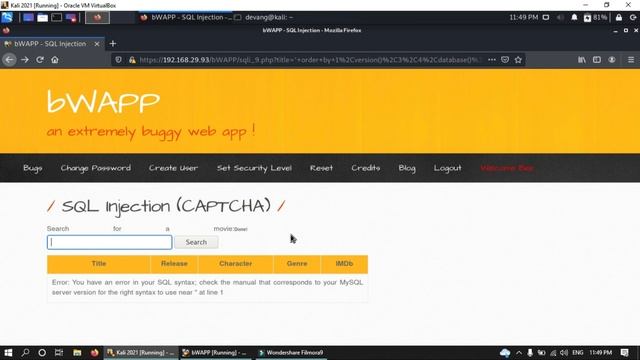Screen dimensions: 640x360
Task: Open Windows taskbar search
Action: pos(25,353)
